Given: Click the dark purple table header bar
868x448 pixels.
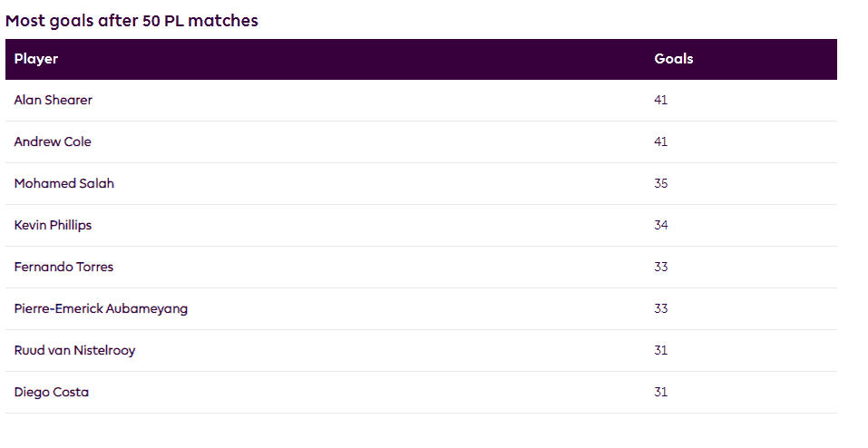Looking at the screenshot, I should pos(363,59).
